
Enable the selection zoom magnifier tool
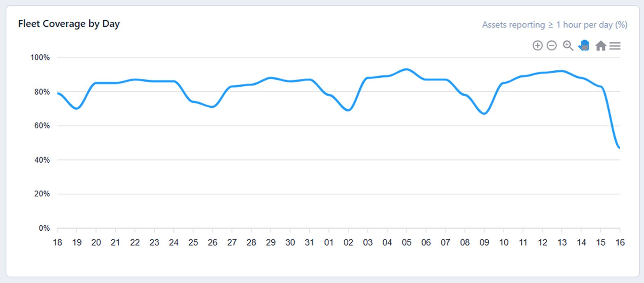click(x=568, y=45)
